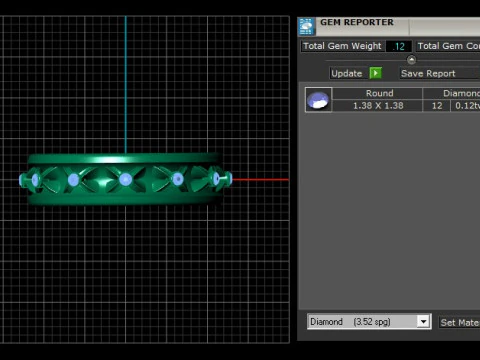Click the Save Report button
Screen dimensions: 480x360
[x=439, y=73]
